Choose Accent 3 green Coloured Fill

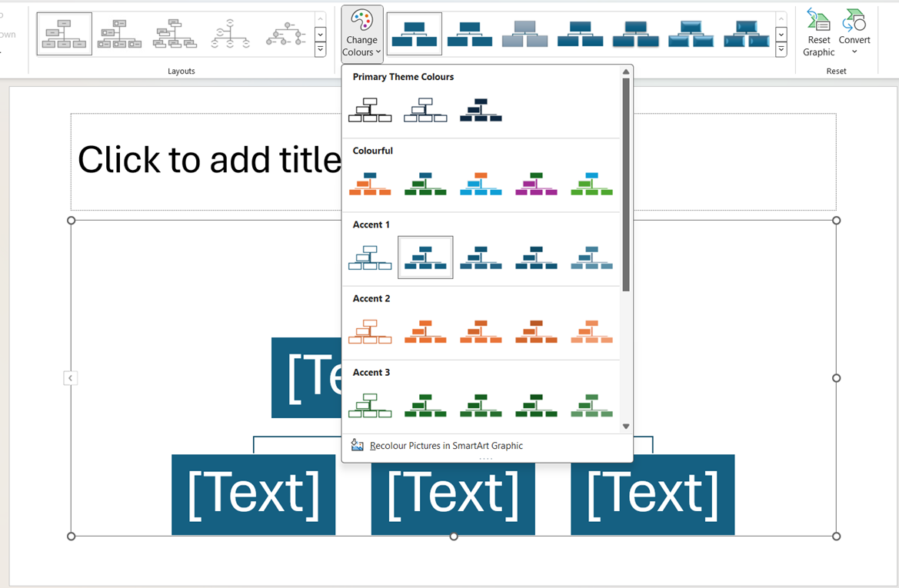point(425,406)
